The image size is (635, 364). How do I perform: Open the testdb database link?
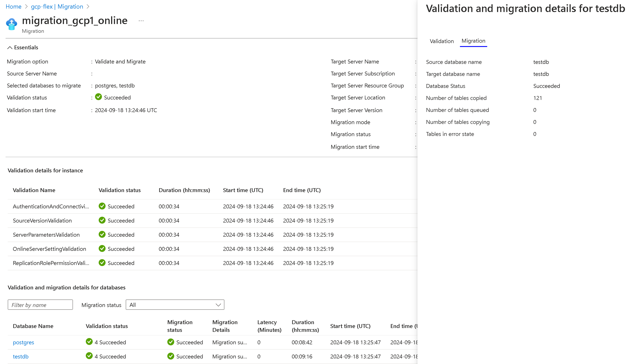coord(21,356)
